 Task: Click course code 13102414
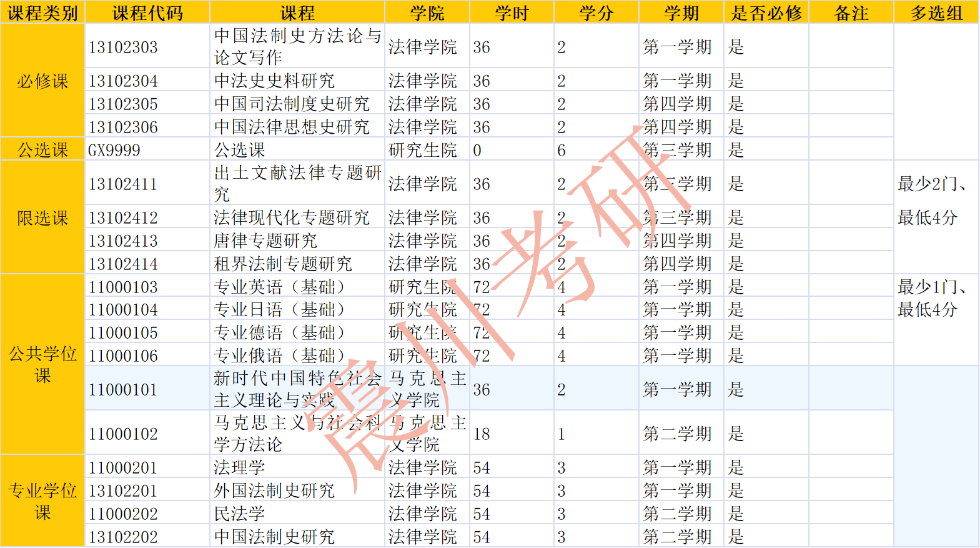123,264
